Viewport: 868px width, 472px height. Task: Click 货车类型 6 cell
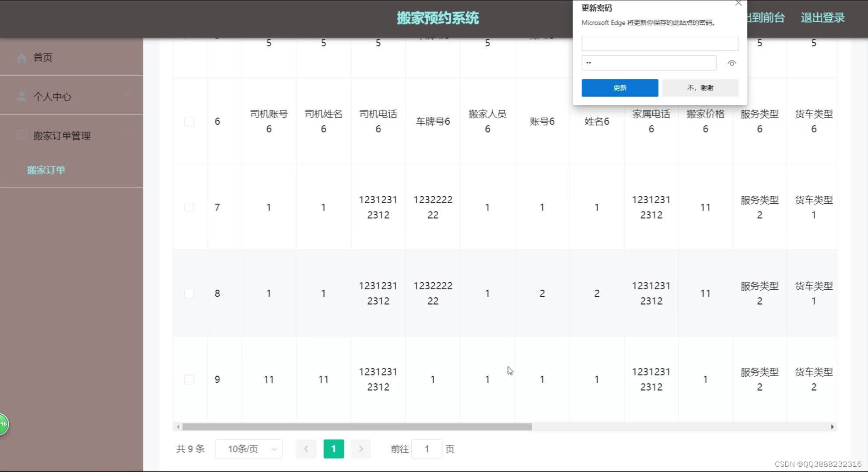coord(814,121)
